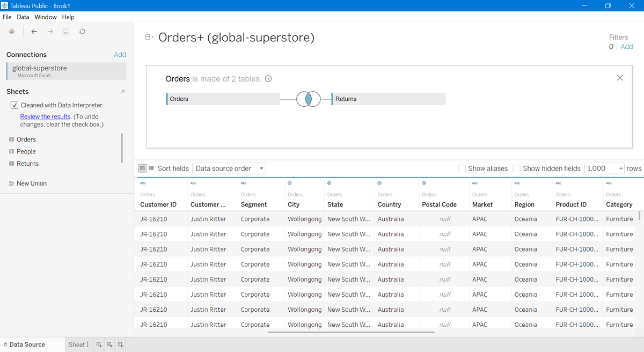Click Add next to Connections
Image resolution: width=644 pixels, height=352 pixels.
(120, 55)
